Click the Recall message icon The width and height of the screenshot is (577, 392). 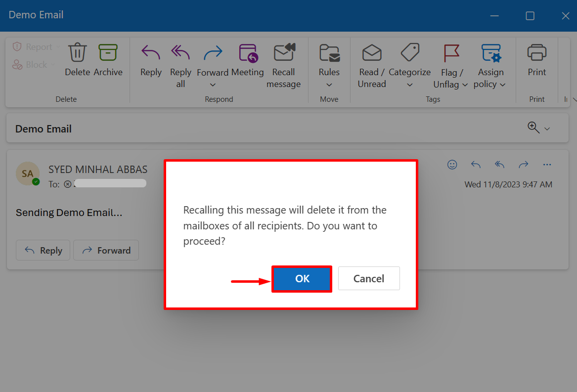click(284, 52)
